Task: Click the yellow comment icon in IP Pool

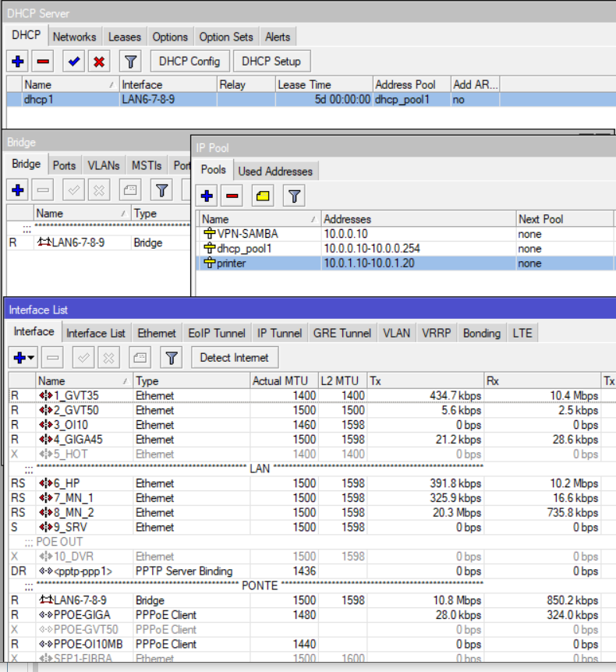Action: 263,196
